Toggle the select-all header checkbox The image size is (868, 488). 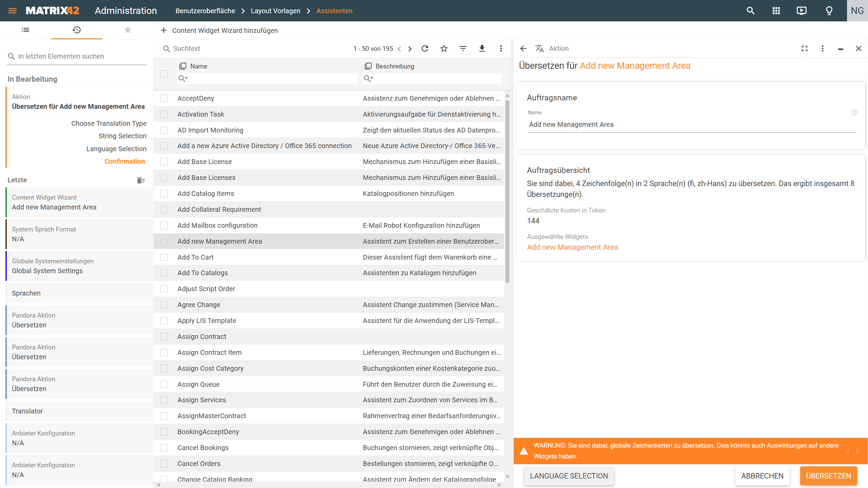(x=164, y=74)
